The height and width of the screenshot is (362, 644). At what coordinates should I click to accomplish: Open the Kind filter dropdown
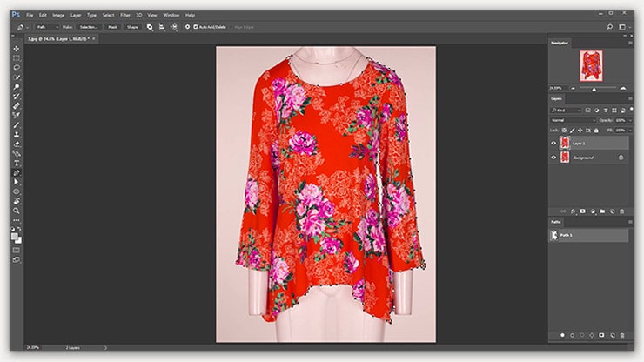[566, 111]
